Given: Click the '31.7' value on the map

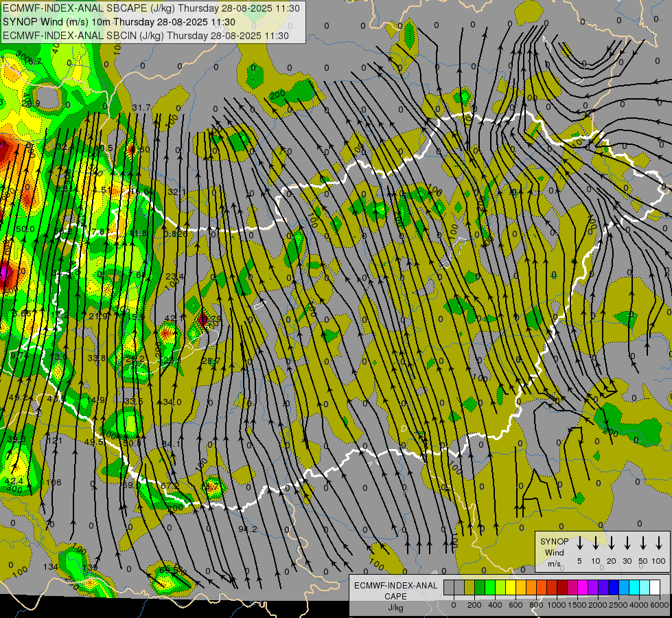Looking at the screenshot, I should tap(141, 107).
